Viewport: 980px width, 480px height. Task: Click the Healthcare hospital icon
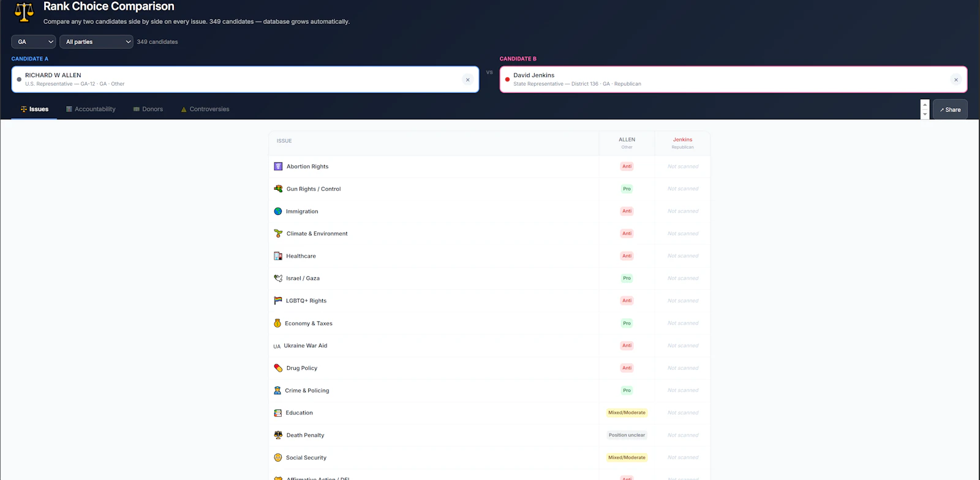click(x=278, y=256)
